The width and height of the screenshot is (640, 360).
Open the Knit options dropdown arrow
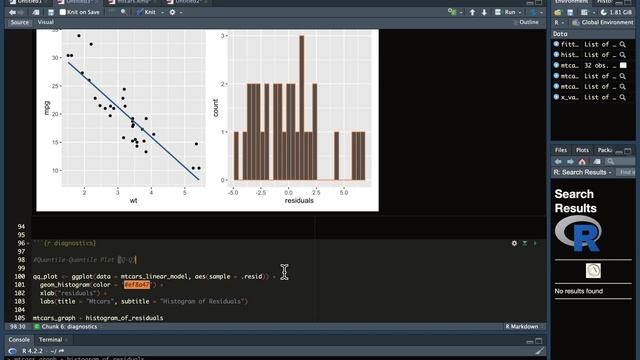(x=162, y=13)
